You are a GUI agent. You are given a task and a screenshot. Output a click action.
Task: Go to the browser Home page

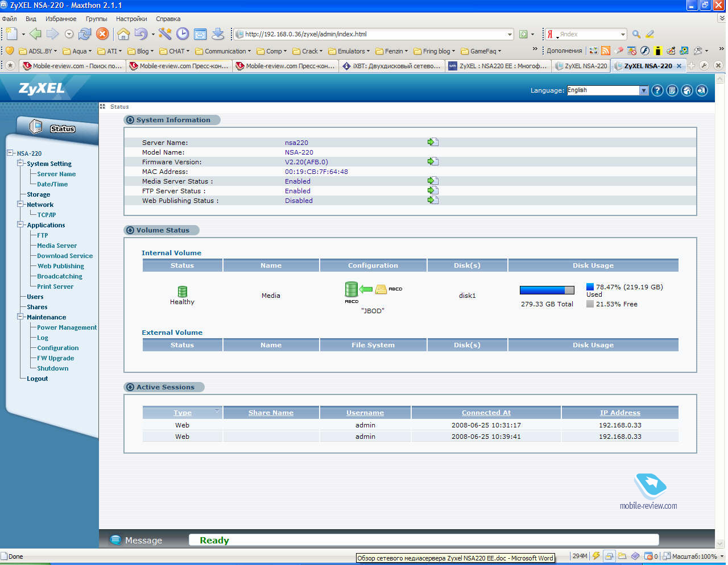click(x=123, y=34)
